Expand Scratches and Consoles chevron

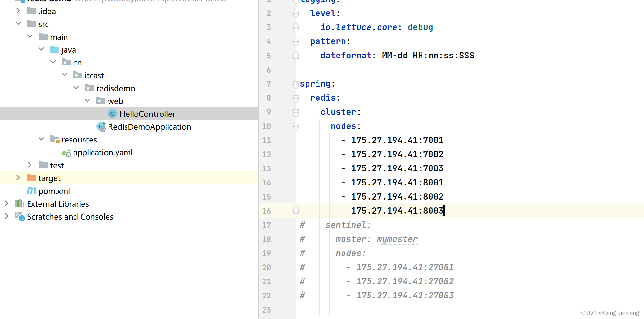click(x=7, y=216)
